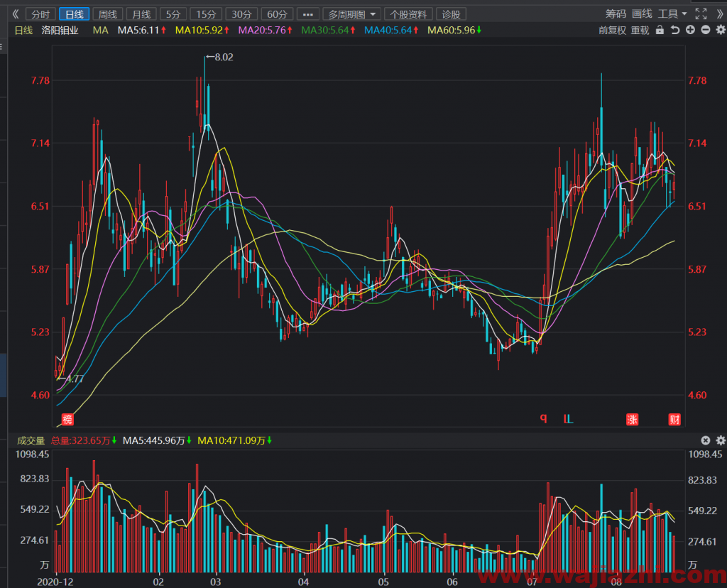727x588 pixels.
Task: Click 洛阳钼业 stock name
Action: 60,30
